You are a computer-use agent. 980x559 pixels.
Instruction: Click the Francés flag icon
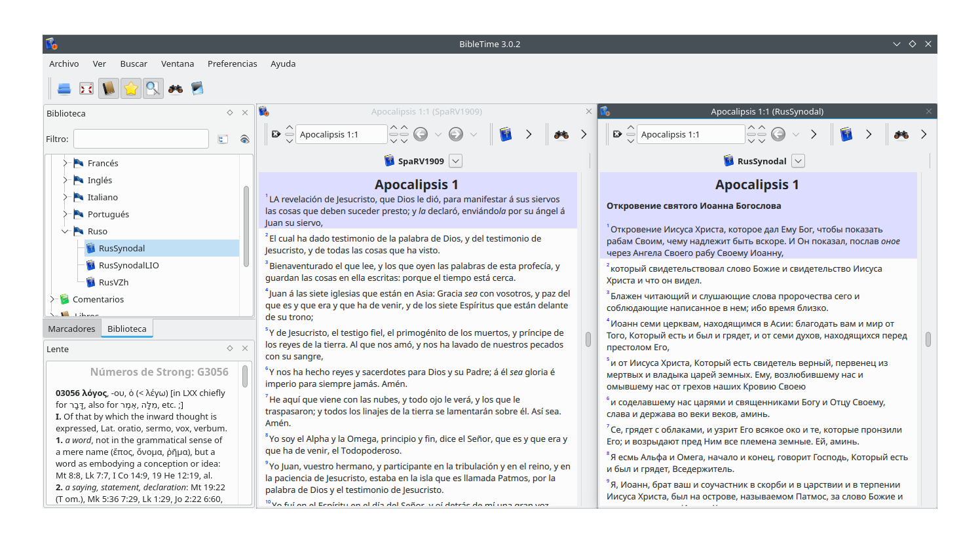coord(79,163)
